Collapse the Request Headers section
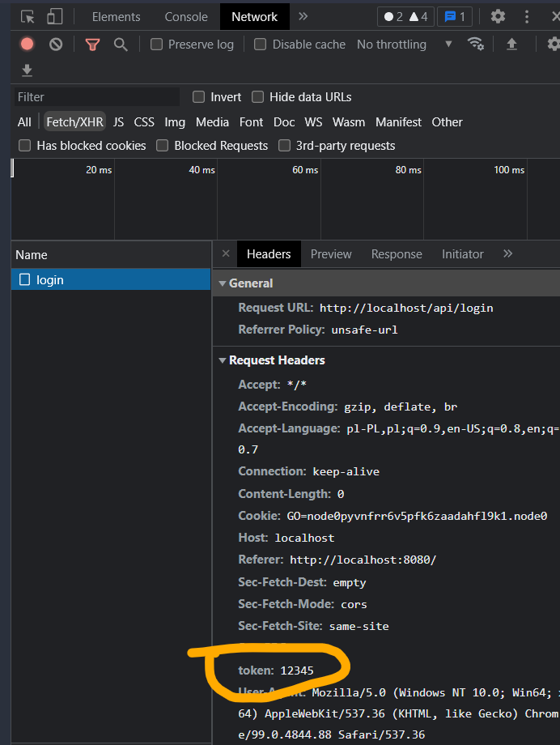Viewport: 560px width, 745px height. coord(223,360)
